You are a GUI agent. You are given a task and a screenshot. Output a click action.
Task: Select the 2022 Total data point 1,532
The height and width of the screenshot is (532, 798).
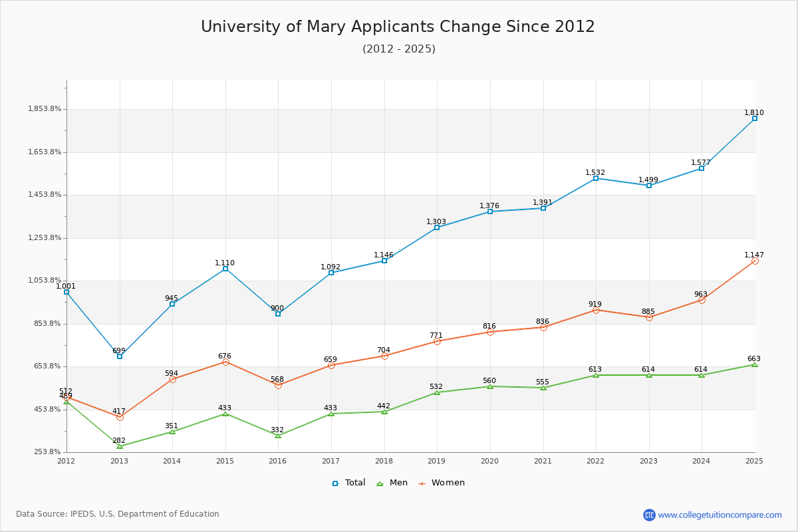596,178
